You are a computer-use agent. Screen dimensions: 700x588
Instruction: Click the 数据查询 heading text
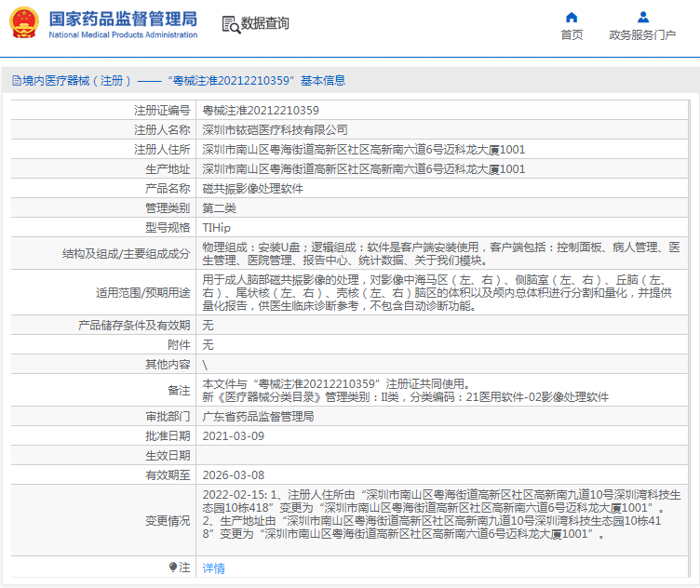click(265, 24)
